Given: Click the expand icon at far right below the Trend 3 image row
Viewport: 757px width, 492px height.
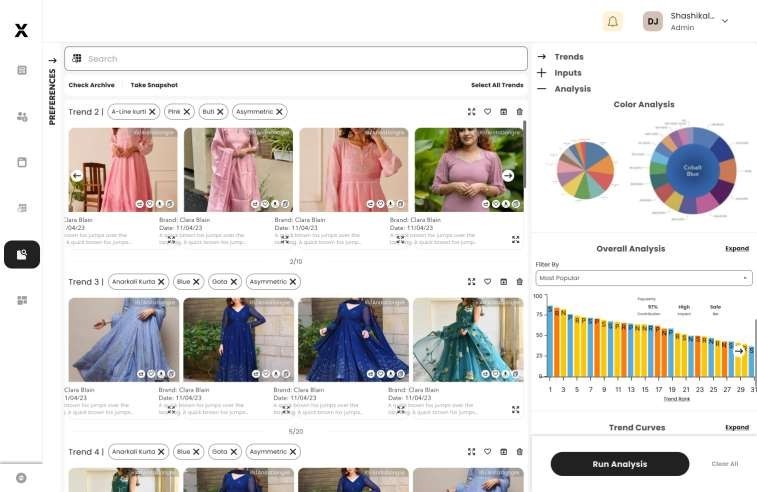Looking at the screenshot, I should tap(516, 409).
